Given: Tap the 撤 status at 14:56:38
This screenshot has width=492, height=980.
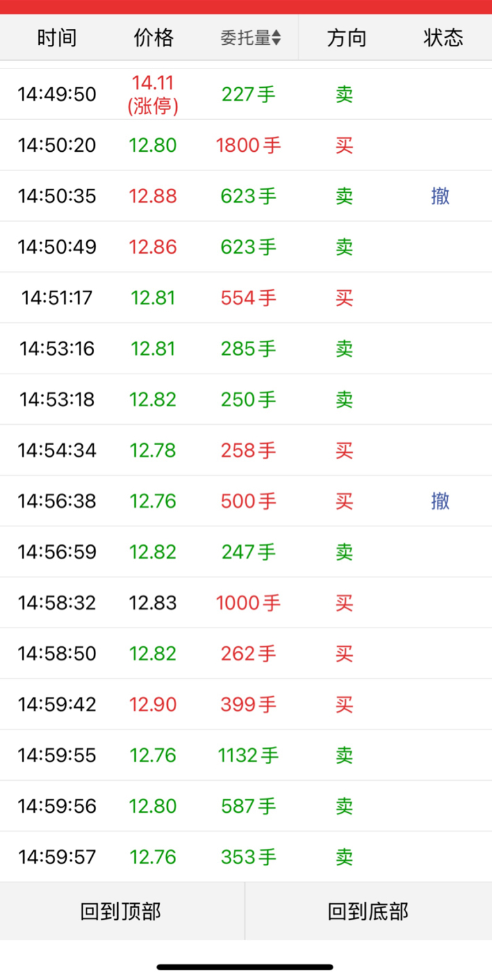Looking at the screenshot, I should coord(440,501).
